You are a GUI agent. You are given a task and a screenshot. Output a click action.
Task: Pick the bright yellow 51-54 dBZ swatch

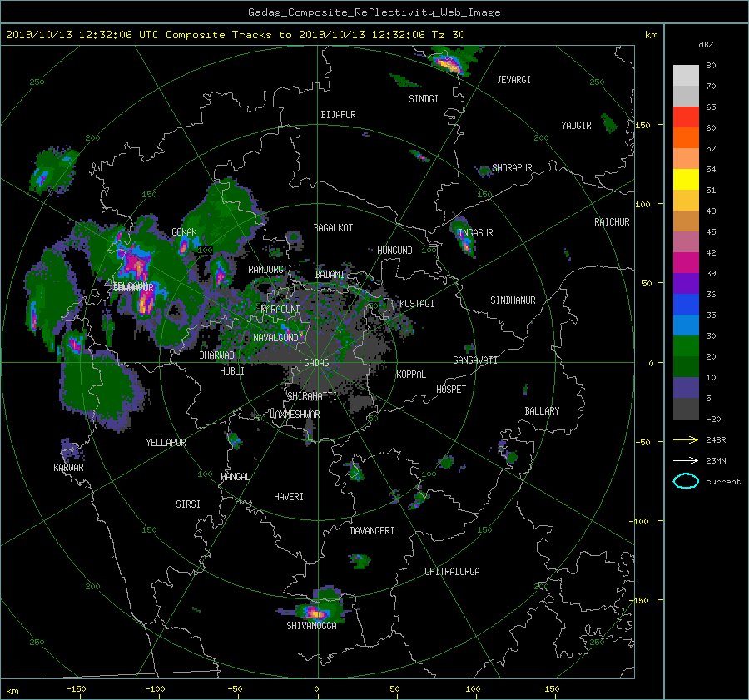686,180
